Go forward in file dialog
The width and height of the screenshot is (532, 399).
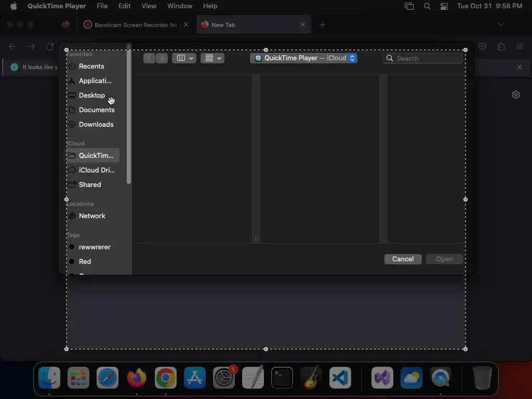tap(162, 58)
